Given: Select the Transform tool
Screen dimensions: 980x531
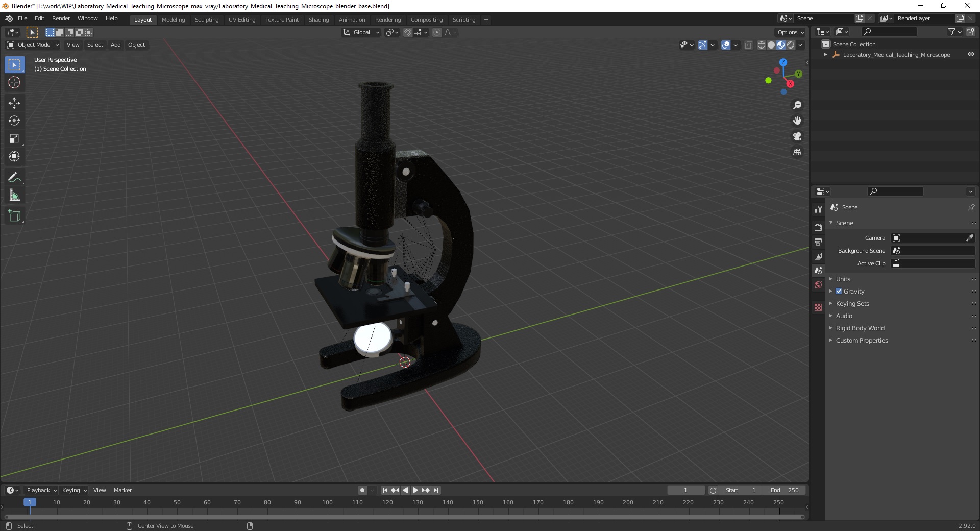Looking at the screenshot, I should pyautogui.click(x=14, y=156).
